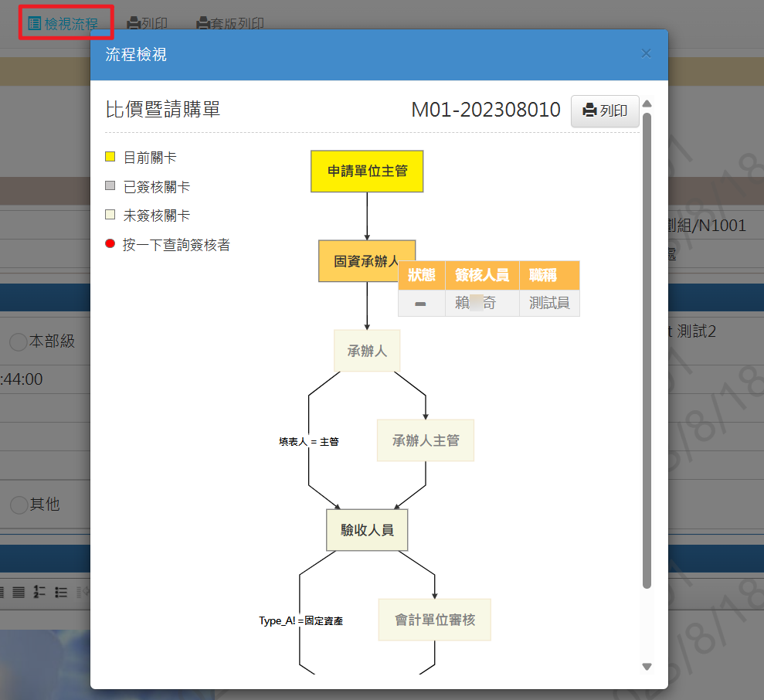Open 套版列印 from the top toolbar

pyautogui.click(x=229, y=23)
